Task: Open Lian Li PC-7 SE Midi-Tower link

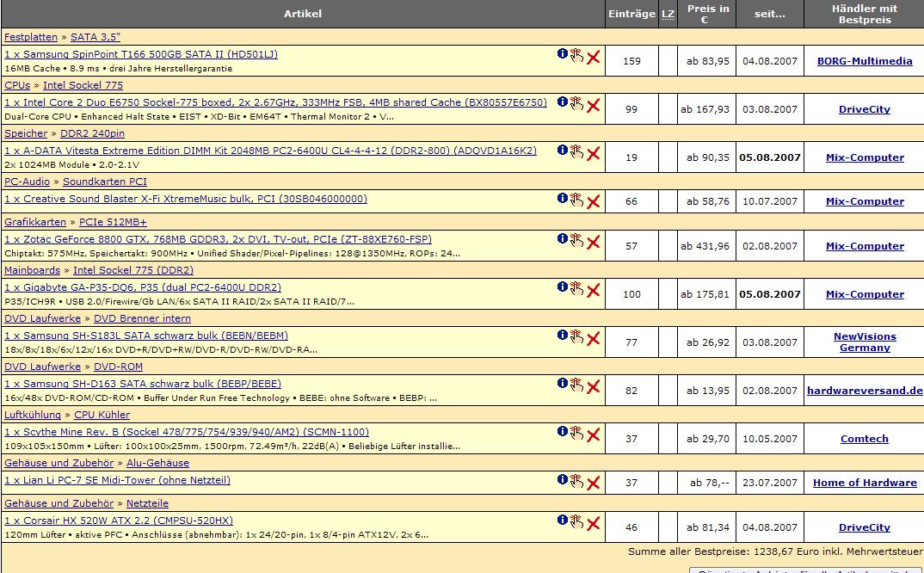Action: point(117,480)
